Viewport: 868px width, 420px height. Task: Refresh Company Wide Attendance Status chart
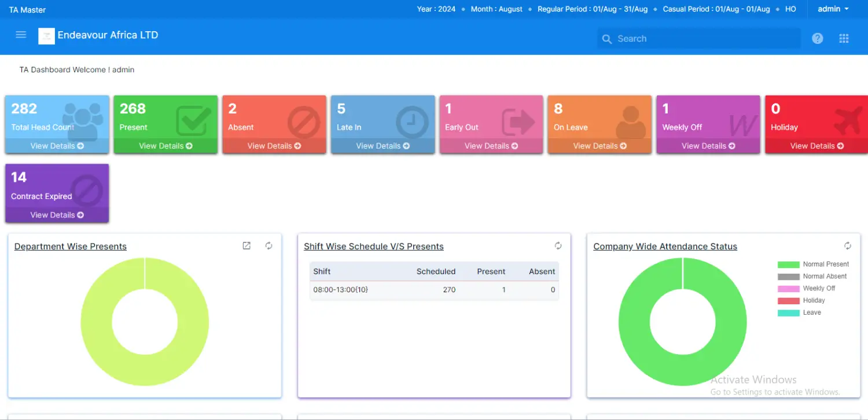[847, 246]
